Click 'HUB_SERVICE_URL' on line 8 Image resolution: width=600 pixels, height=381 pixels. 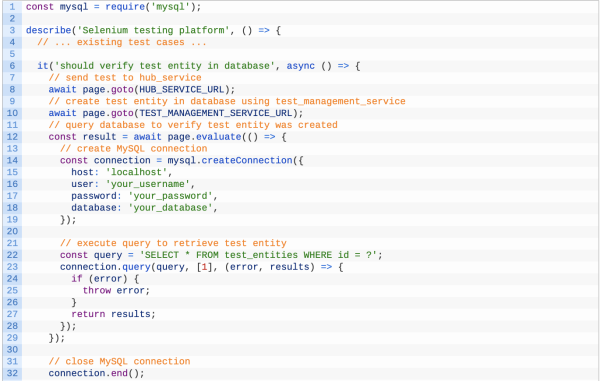181,90
